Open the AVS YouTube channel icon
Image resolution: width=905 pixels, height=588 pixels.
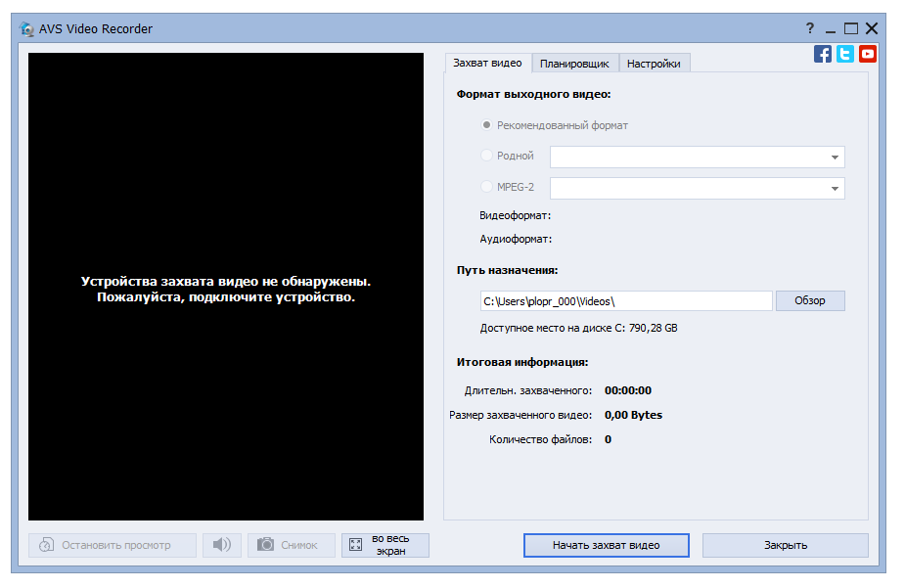point(868,54)
